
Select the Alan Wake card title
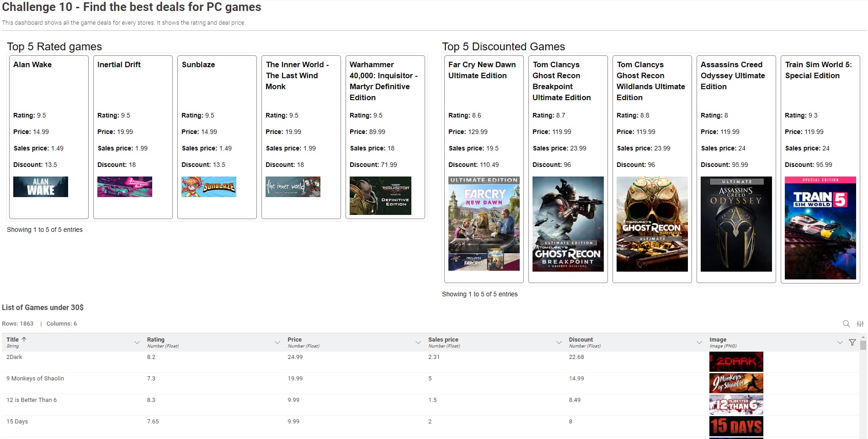[x=32, y=64]
